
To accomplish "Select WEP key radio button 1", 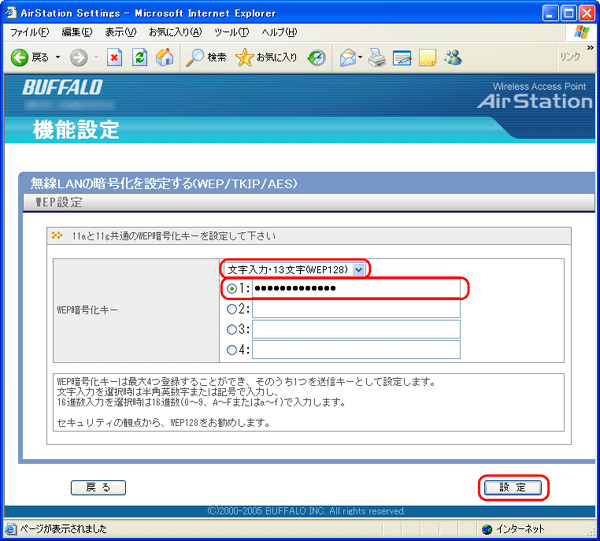I will (x=233, y=289).
